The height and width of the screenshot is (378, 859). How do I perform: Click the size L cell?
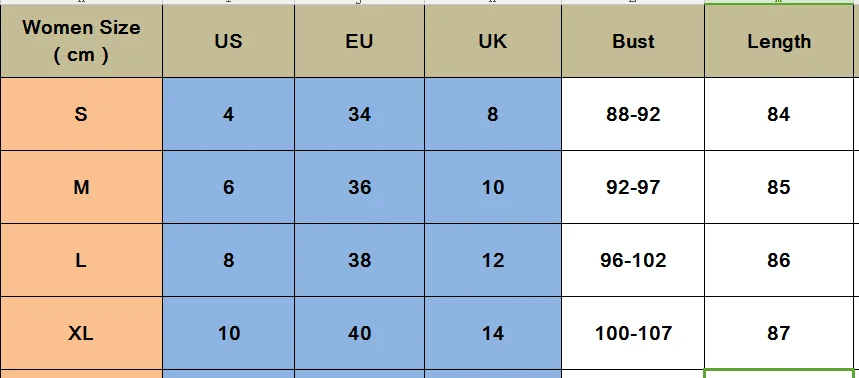click(81, 260)
